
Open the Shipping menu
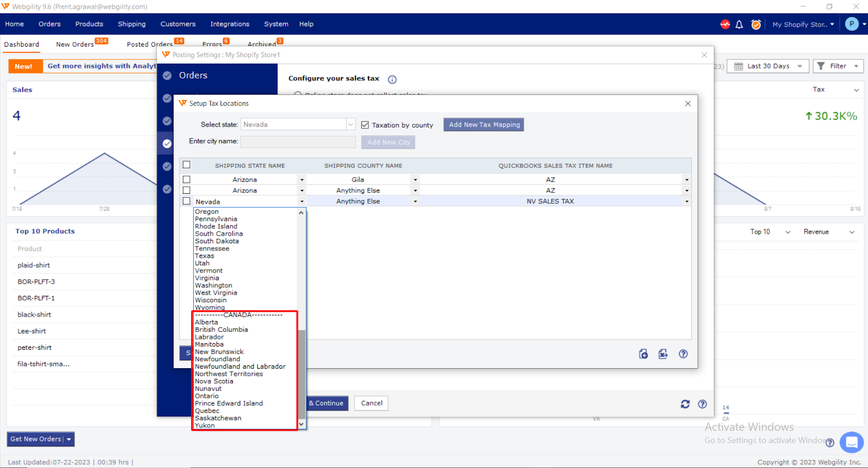click(x=132, y=24)
